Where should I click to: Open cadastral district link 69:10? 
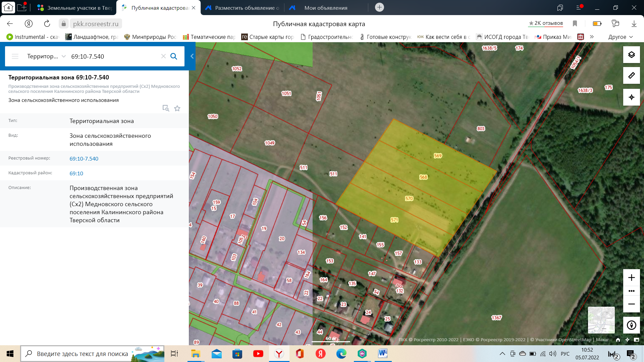tap(76, 173)
